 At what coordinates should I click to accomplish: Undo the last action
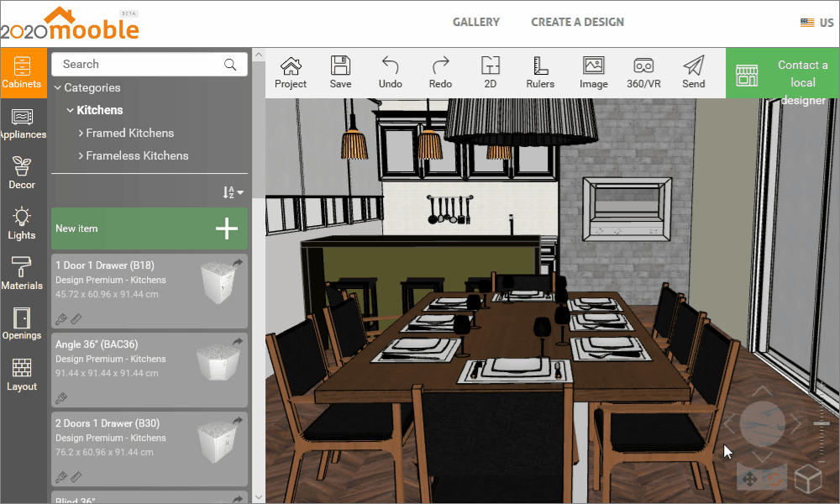tap(390, 73)
